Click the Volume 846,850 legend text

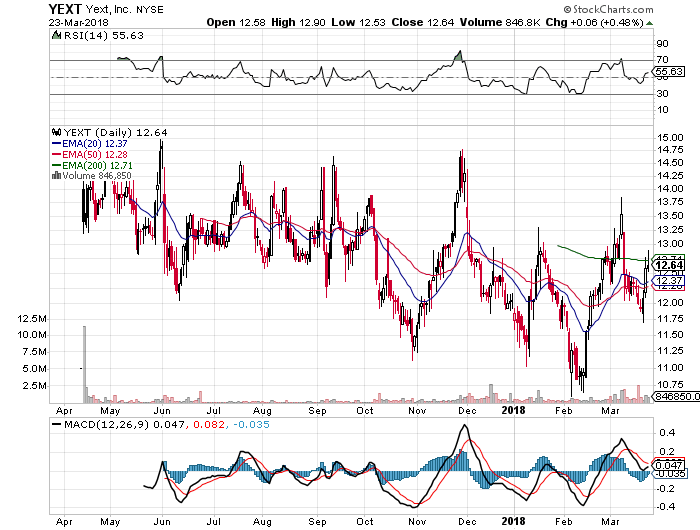point(97,175)
